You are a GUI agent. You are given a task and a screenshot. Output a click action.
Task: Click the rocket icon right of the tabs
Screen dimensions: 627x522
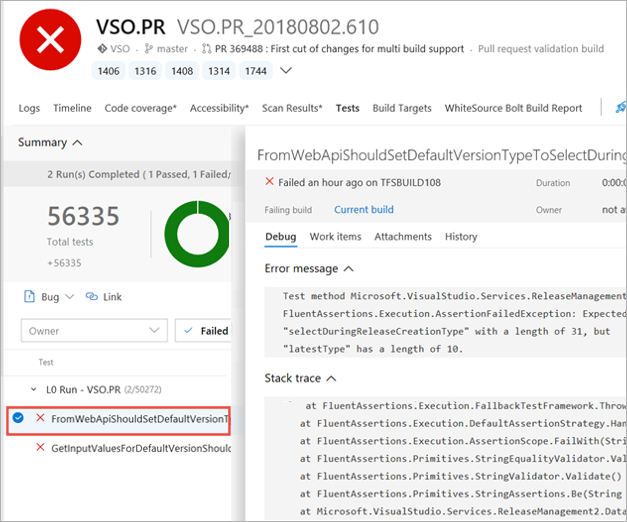pyautogui.click(x=620, y=107)
